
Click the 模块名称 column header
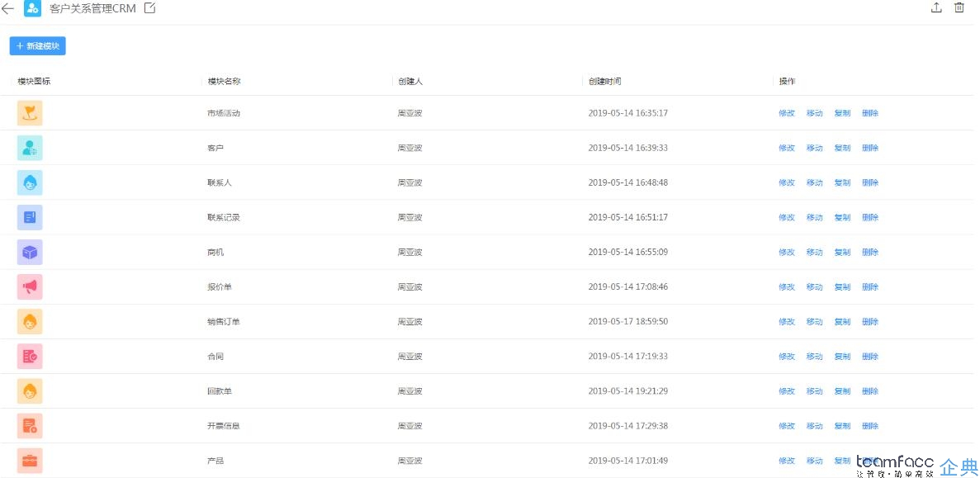(x=225, y=81)
